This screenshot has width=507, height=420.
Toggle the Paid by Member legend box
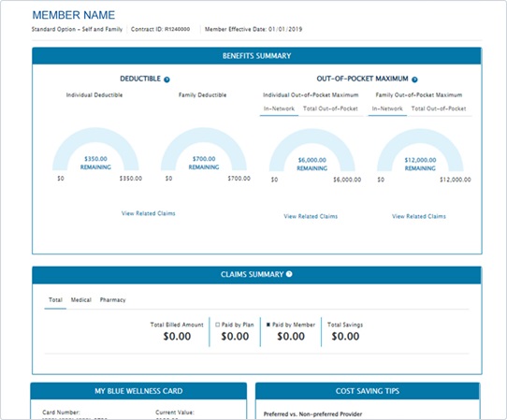268,325
